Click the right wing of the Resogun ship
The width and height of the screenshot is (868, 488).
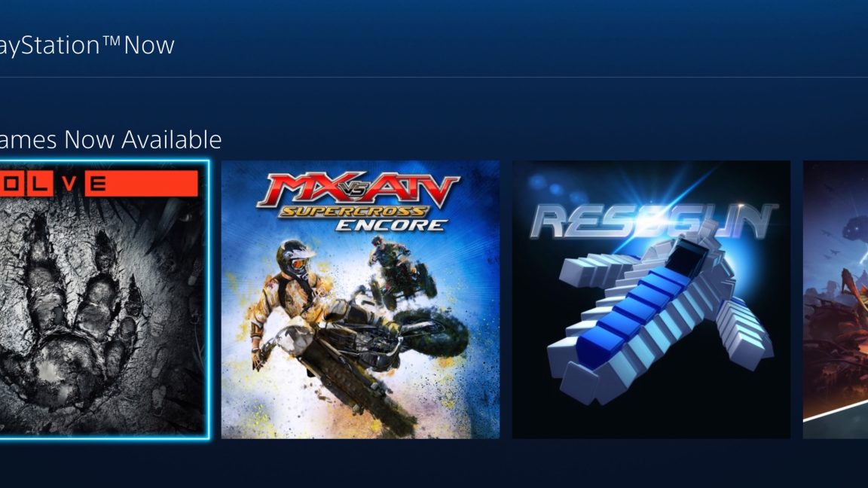tap(744, 328)
